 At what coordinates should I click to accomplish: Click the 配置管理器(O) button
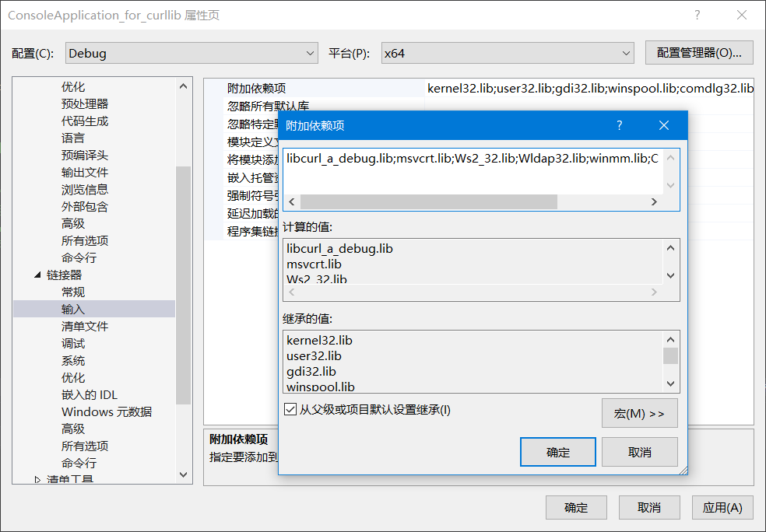pyautogui.click(x=698, y=52)
